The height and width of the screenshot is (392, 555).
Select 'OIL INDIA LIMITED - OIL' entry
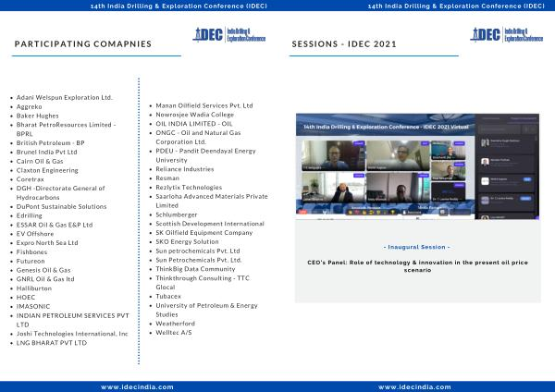(194, 124)
